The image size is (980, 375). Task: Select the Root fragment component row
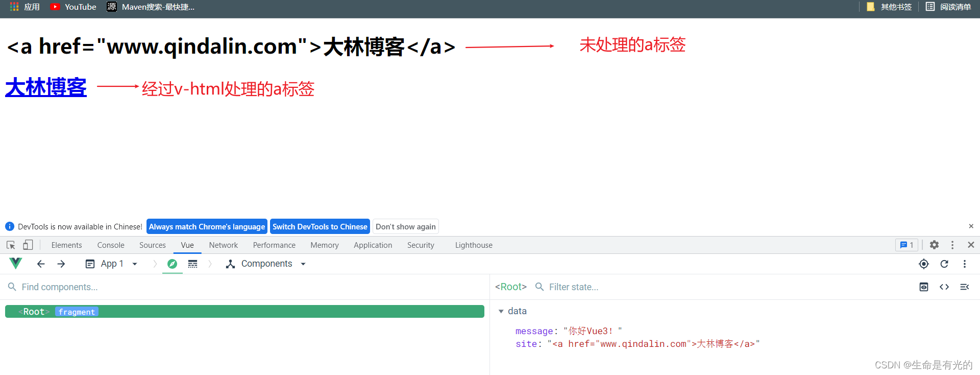(x=244, y=312)
